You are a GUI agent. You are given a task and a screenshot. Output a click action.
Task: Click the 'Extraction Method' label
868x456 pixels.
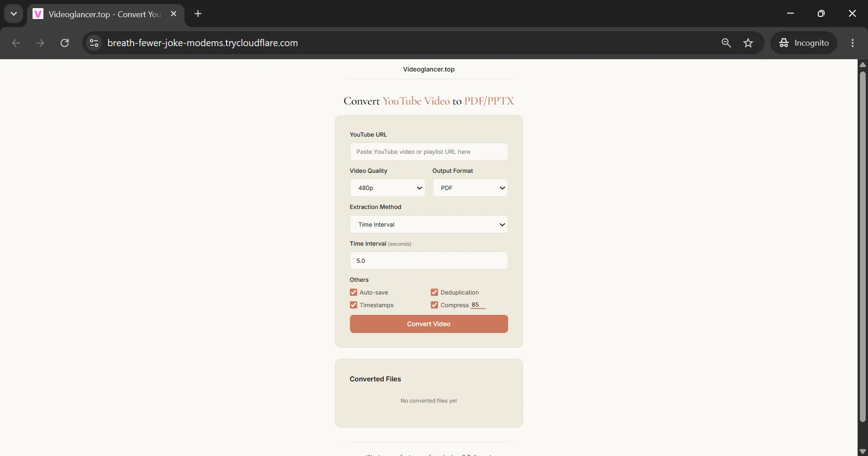click(375, 207)
